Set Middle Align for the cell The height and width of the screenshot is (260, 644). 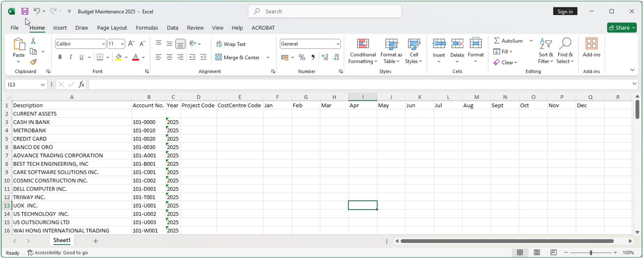coord(170,43)
